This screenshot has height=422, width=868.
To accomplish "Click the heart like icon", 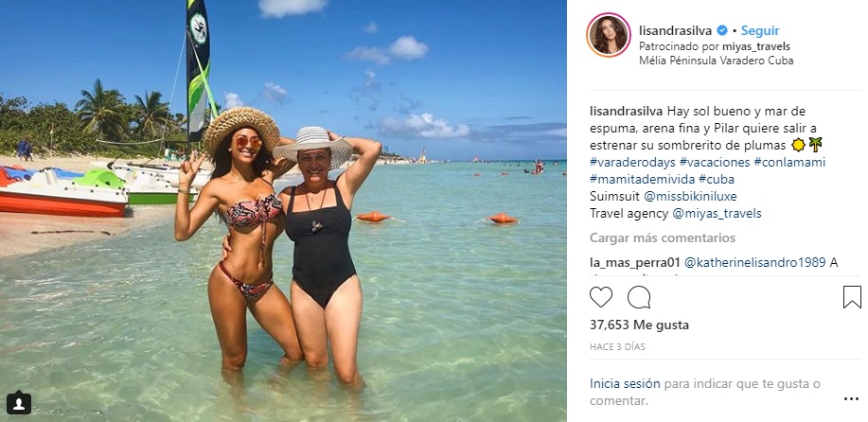I will click(x=601, y=297).
